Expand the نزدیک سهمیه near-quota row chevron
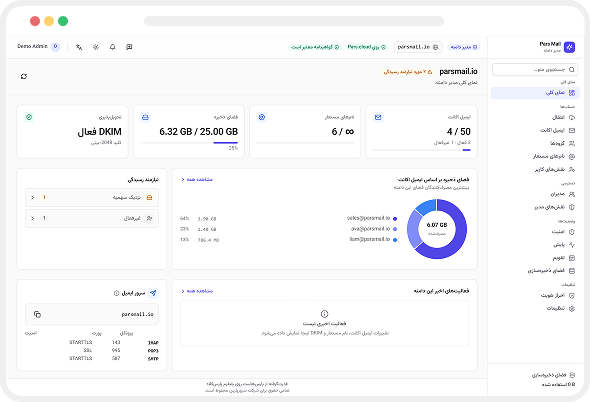 click(33, 198)
